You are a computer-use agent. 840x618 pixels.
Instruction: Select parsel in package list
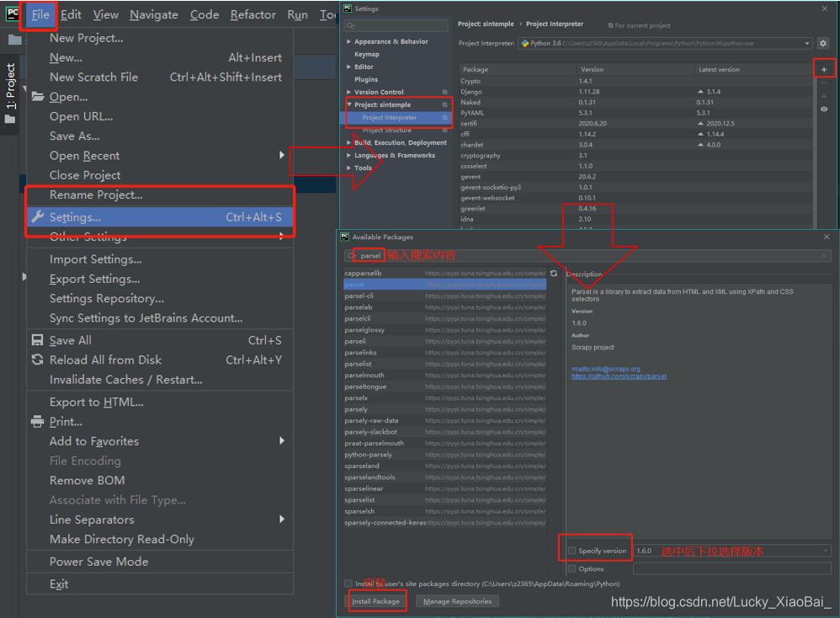[444, 285]
